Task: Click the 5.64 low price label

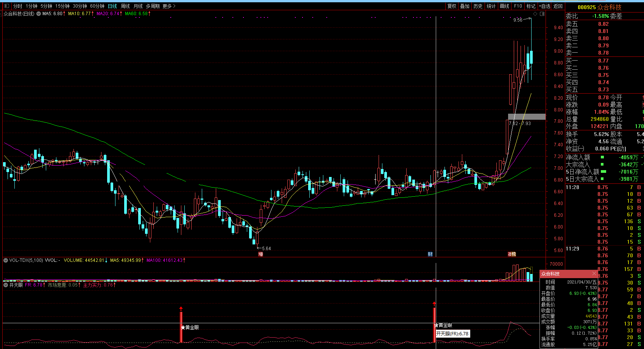Action: [x=267, y=249]
